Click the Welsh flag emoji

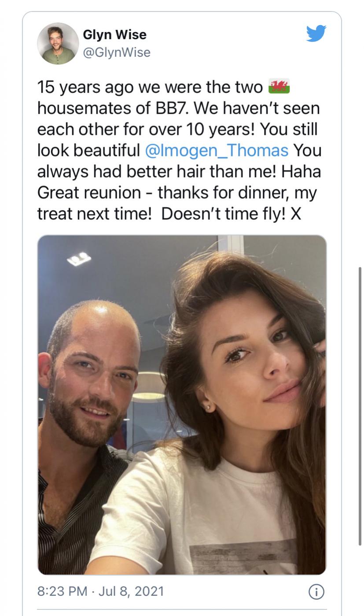(279, 86)
